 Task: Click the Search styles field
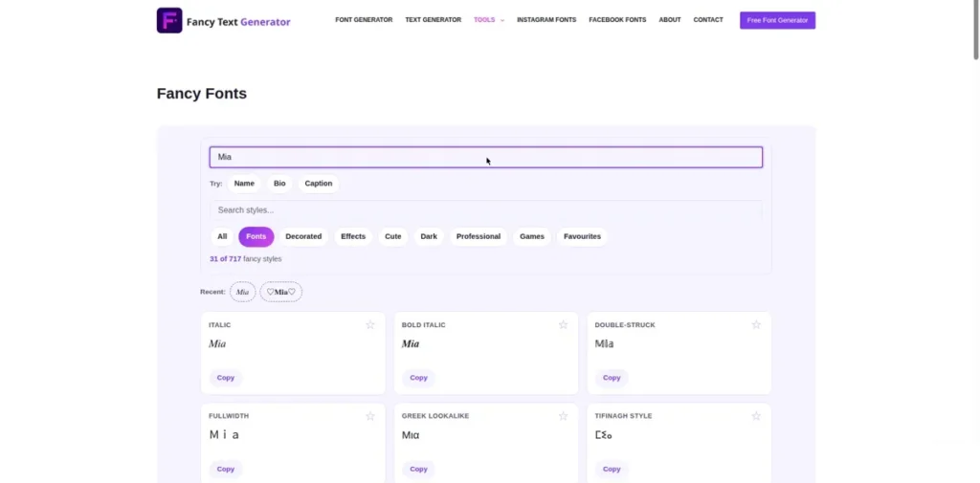click(485, 210)
